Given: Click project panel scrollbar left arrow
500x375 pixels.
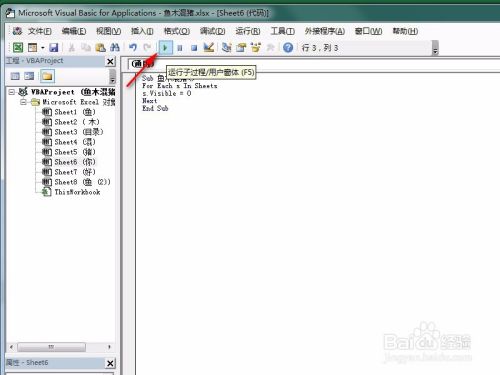Looking at the screenshot, I should click(x=11, y=347).
